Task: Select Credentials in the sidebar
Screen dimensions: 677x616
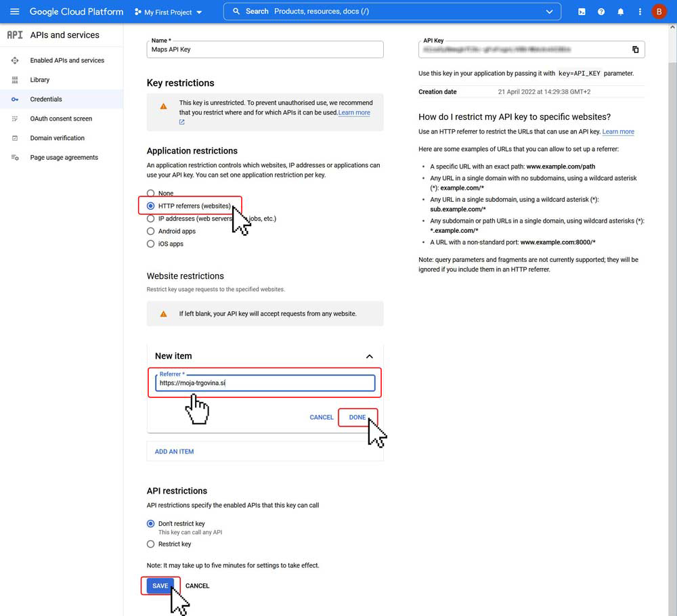Action: (46, 100)
